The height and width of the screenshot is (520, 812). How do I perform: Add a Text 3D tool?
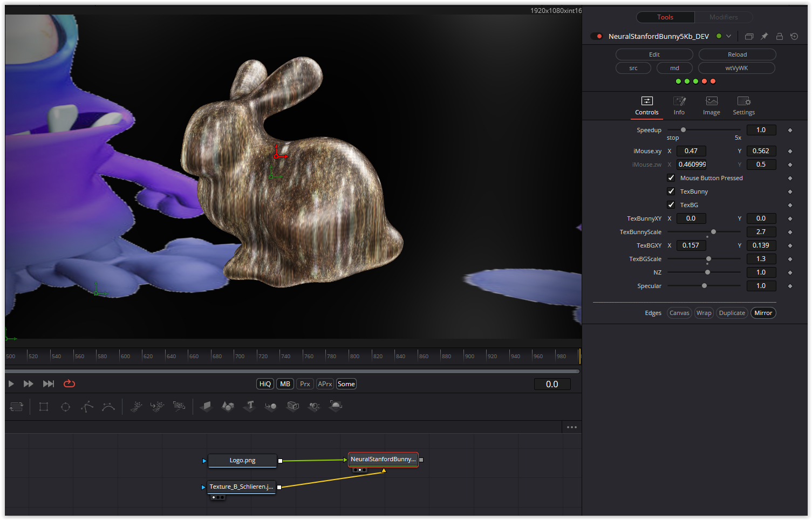click(249, 407)
